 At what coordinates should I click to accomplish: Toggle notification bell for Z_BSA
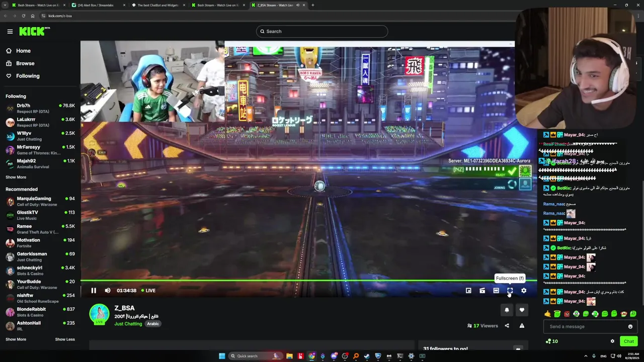click(x=507, y=310)
